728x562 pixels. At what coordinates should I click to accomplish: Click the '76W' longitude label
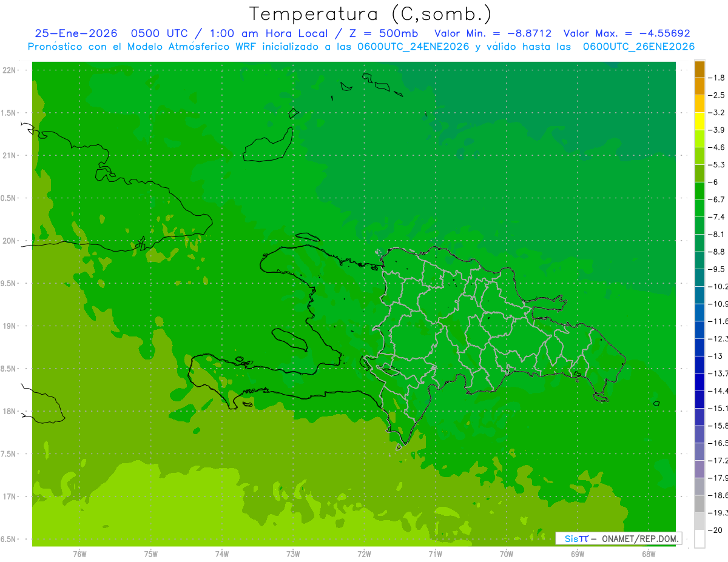click(79, 554)
